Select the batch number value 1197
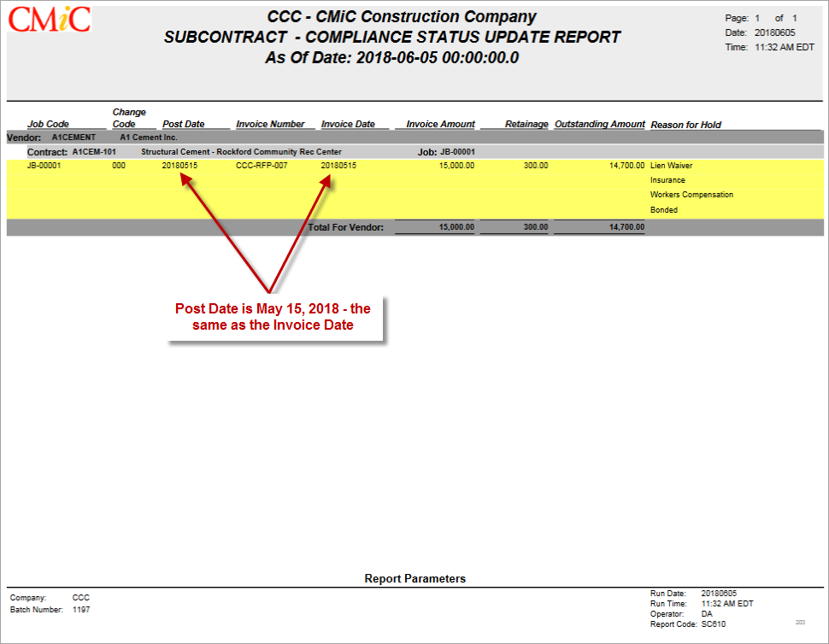 pos(81,610)
